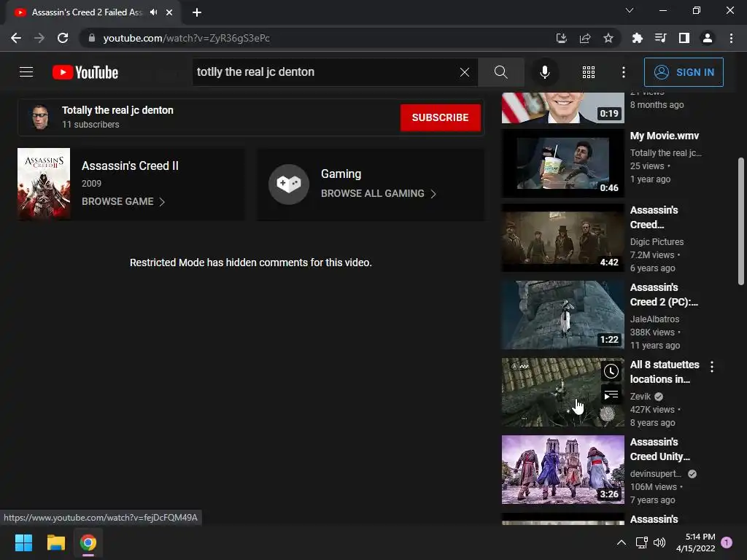Go to YouTube home via logo

click(85, 72)
